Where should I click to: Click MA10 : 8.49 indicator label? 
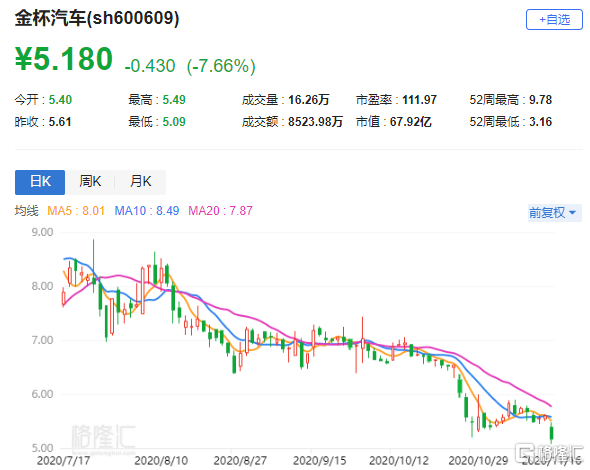tap(147, 211)
